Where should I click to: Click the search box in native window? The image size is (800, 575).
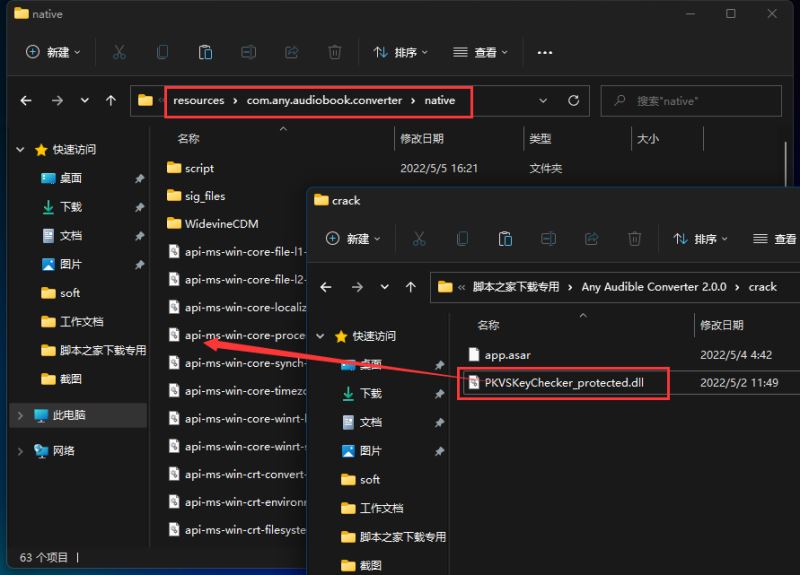tap(691, 101)
